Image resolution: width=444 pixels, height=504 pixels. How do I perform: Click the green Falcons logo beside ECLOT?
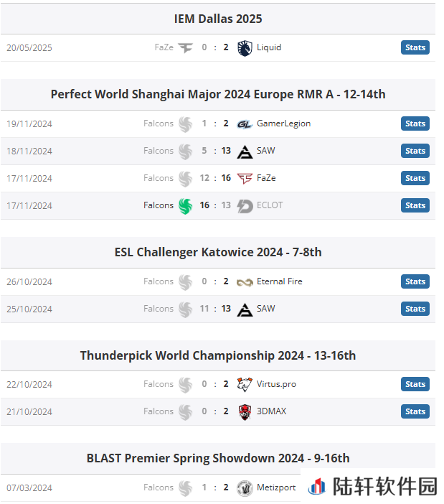coord(186,206)
